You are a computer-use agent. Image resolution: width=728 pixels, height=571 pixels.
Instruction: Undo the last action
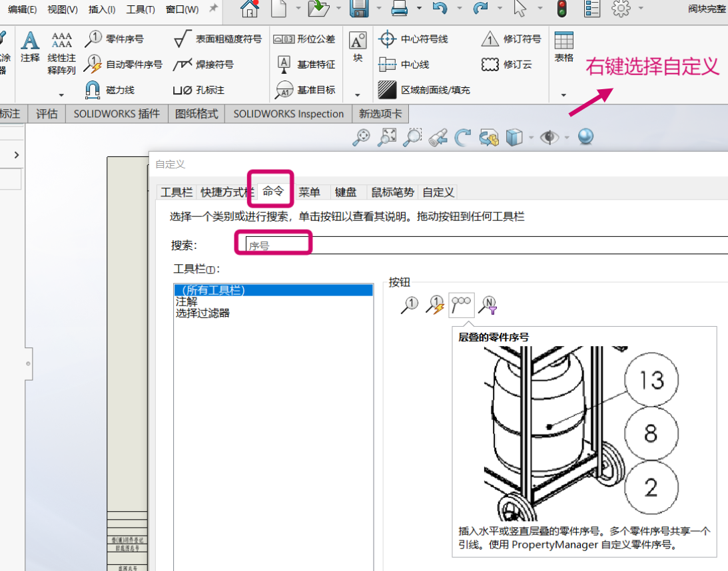[440, 8]
